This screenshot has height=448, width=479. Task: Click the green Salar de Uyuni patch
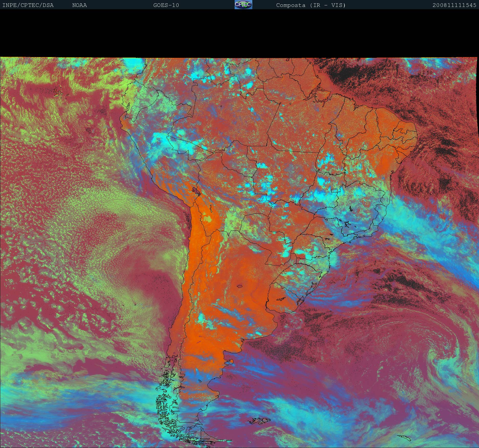[207, 219]
